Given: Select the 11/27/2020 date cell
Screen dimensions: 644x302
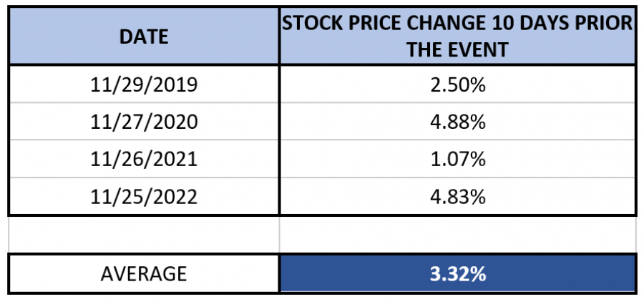Looking at the screenshot, I should click(144, 122).
